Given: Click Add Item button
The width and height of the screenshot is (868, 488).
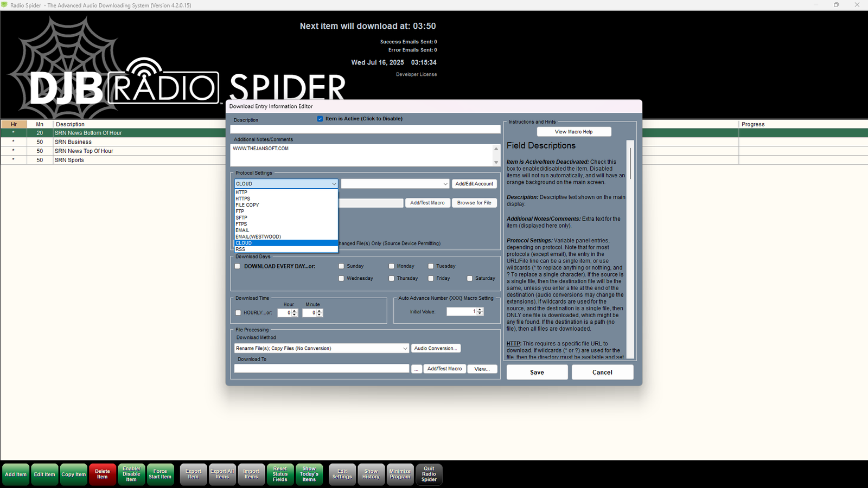Looking at the screenshot, I should click(x=16, y=474).
